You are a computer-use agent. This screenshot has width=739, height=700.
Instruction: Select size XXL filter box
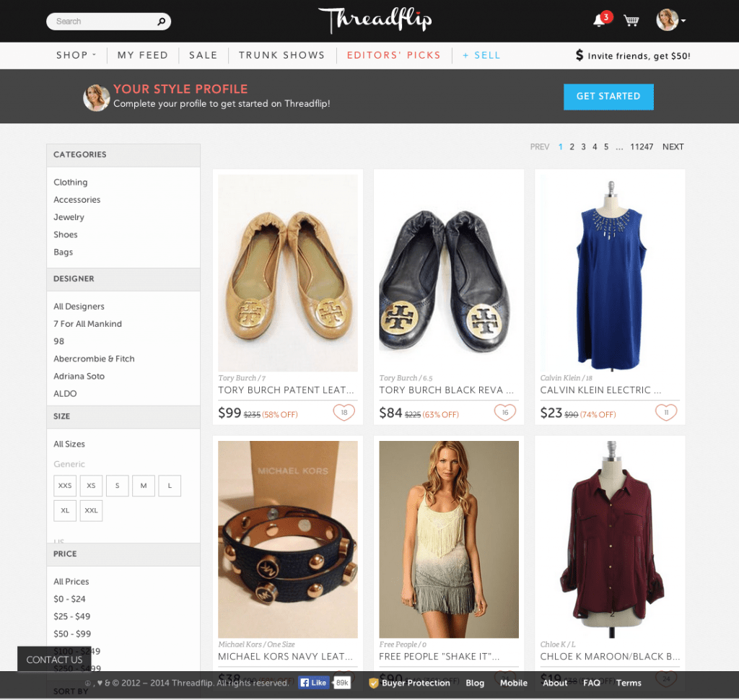[x=91, y=510]
